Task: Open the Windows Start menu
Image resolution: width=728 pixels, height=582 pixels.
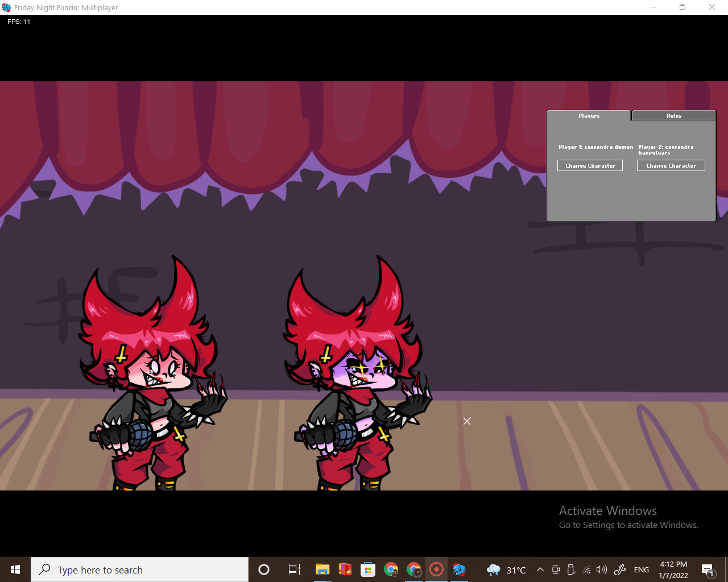Action: 14,569
